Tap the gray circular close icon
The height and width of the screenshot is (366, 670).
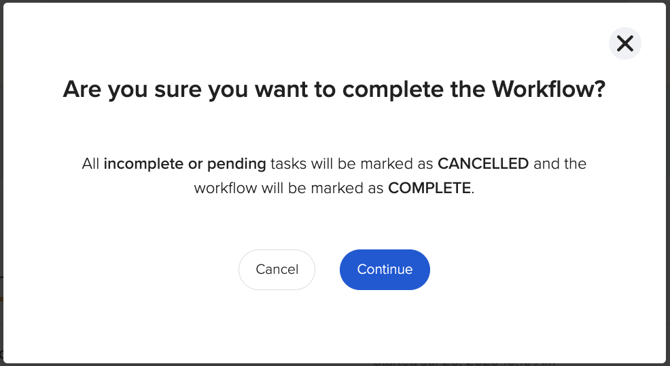coord(625,44)
